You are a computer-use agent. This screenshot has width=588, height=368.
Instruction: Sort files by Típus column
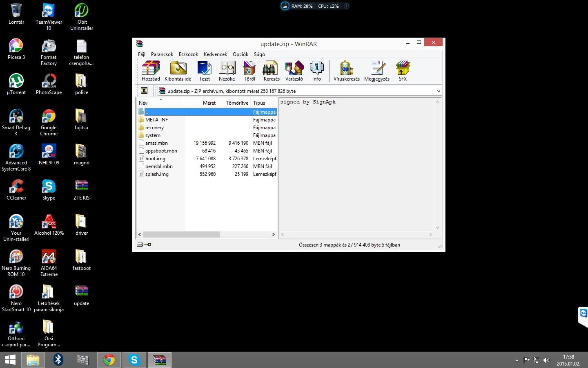point(264,103)
